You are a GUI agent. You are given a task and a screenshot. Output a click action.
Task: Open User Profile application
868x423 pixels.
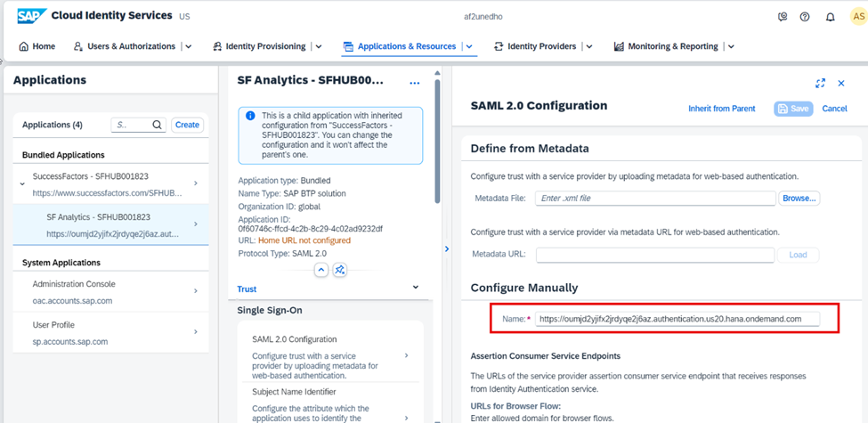(x=110, y=333)
